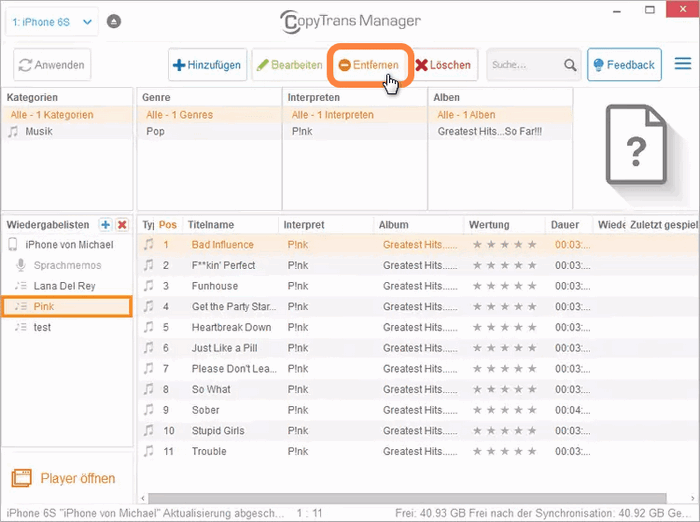Select 'Alle - 1 Alben' row
The height and width of the screenshot is (522, 700).
click(500, 115)
